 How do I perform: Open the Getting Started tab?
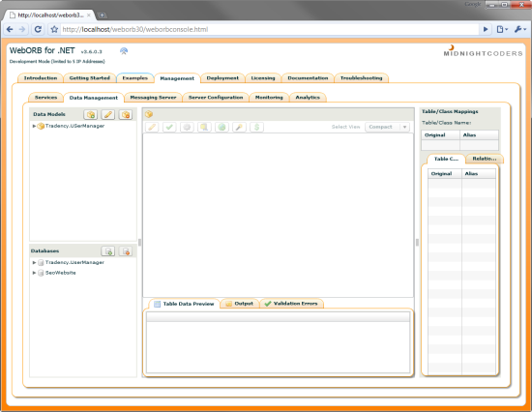[x=90, y=78]
